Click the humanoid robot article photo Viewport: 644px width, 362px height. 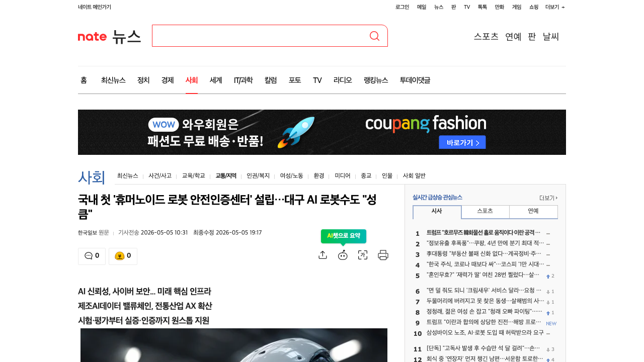[x=234, y=345]
